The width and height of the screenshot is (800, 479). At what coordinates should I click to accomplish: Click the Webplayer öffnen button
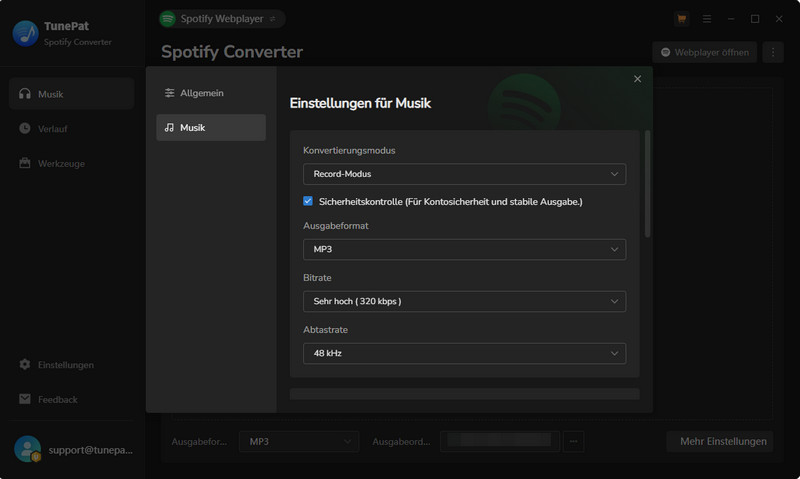tap(705, 52)
